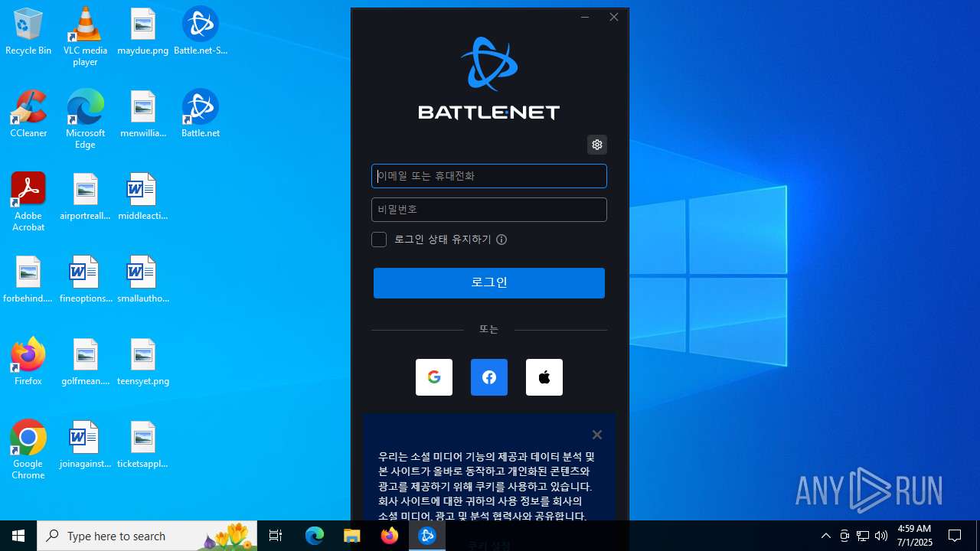Select ticketsappl... image file on desktop

click(x=143, y=445)
